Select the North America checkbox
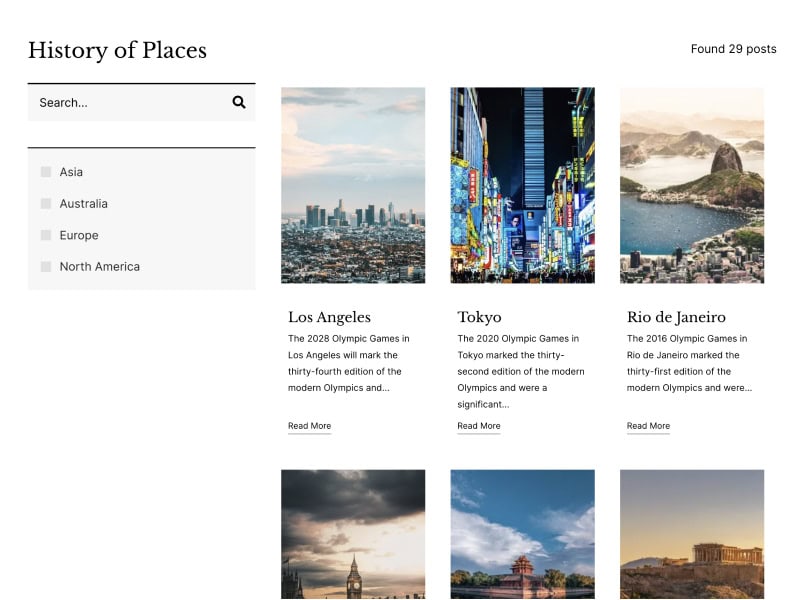 click(x=46, y=267)
